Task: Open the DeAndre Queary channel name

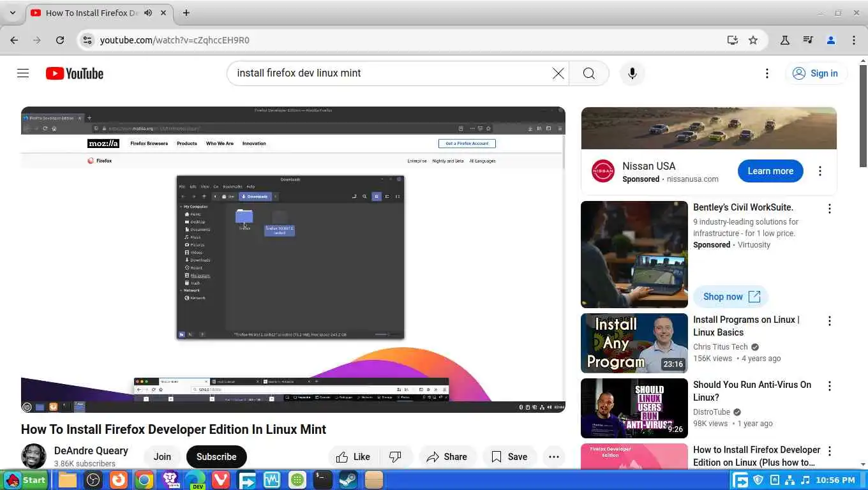Action: tap(91, 450)
